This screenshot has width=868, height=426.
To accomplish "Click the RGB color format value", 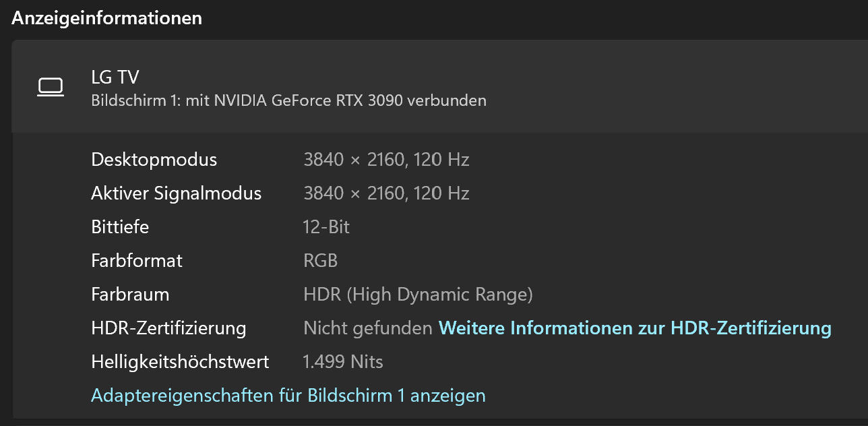I will tap(321, 261).
